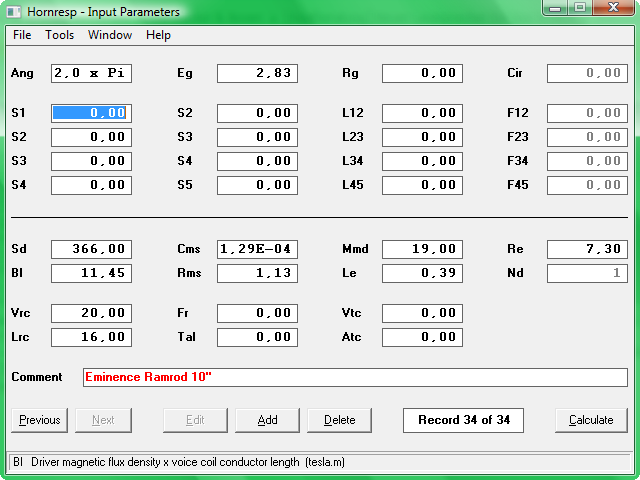Click the Record 34 of 34 box

[x=463, y=420]
